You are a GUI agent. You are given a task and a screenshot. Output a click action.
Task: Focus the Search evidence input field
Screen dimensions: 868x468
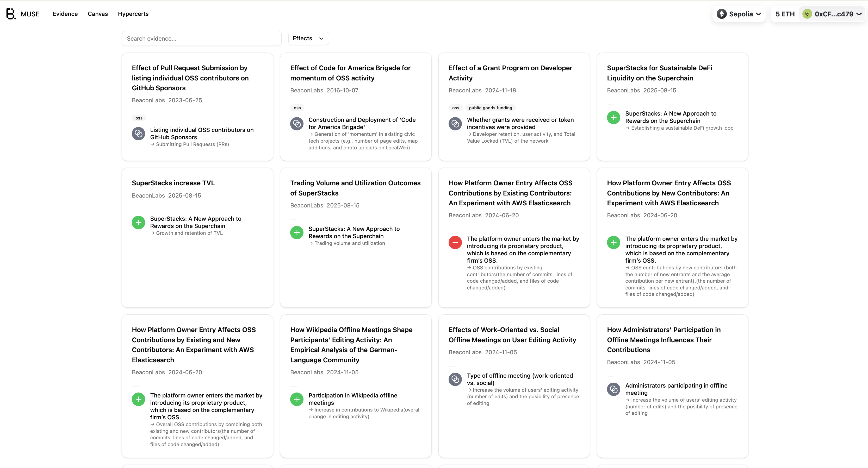[x=201, y=38]
